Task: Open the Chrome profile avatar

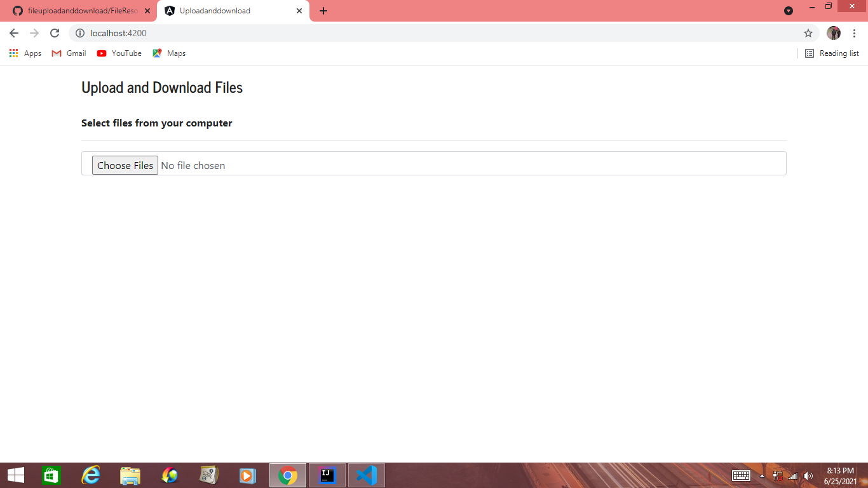Action: click(x=833, y=32)
